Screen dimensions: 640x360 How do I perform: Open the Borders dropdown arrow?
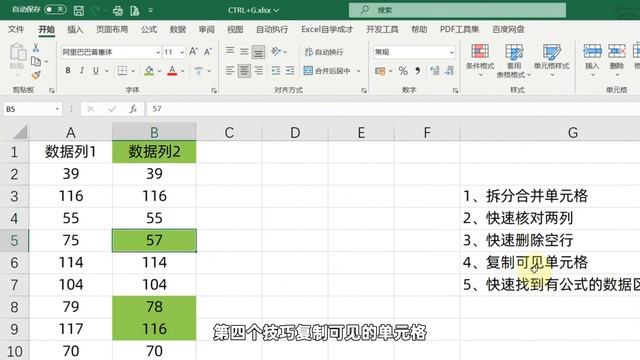click(x=133, y=71)
